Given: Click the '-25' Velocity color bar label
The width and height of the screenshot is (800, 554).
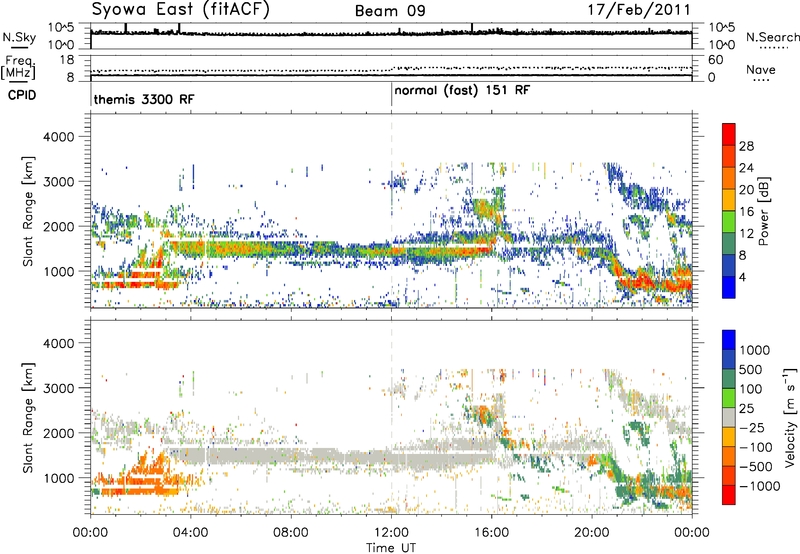Looking at the screenshot, I should 751,428.
